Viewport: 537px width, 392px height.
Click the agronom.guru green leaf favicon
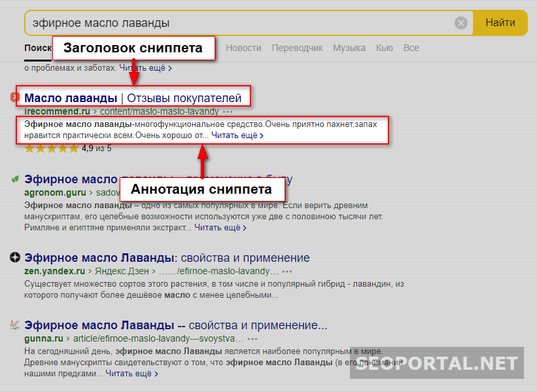15,179
